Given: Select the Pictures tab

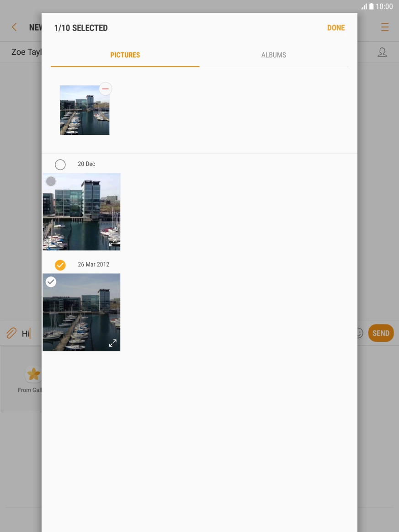Looking at the screenshot, I should (125, 55).
